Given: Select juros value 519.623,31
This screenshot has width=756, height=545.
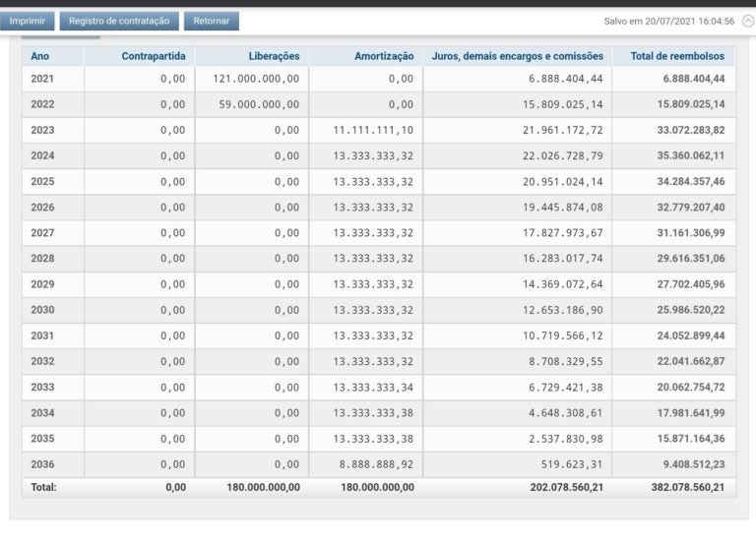Looking at the screenshot, I should (x=572, y=464).
